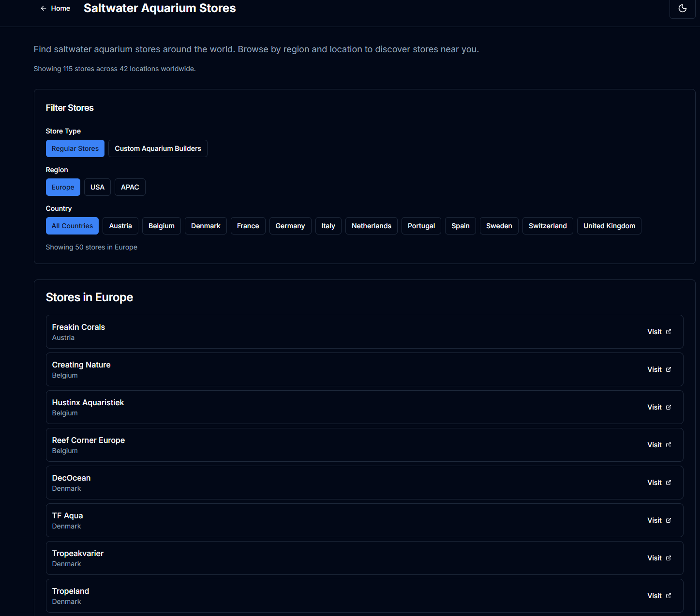Choose the APAC region
The width and height of the screenshot is (700, 616).
[x=130, y=187]
